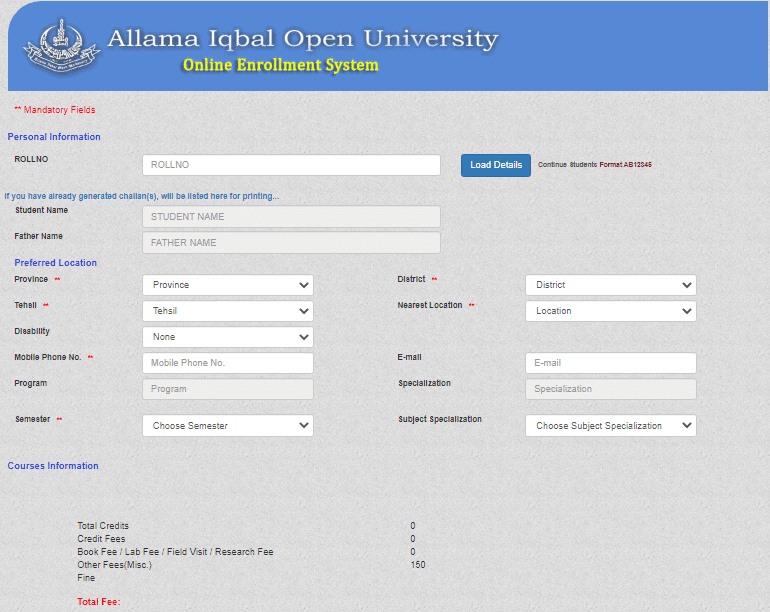
Task: Focus the E-mail input field
Action: 611,363
